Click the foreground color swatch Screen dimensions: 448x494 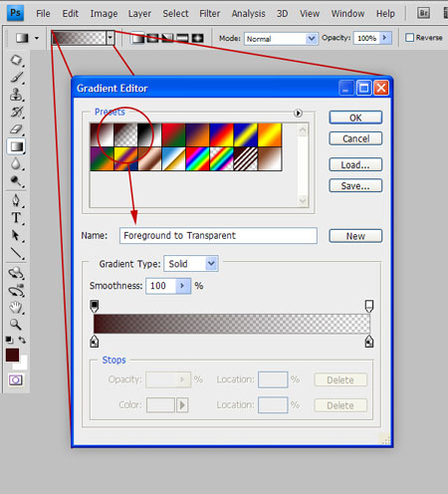pyautogui.click(x=12, y=355)
